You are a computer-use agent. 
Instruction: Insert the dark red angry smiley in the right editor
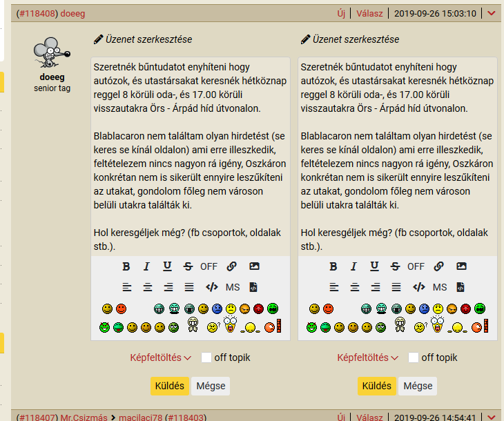pyautogui.click(x=465, y=309)
